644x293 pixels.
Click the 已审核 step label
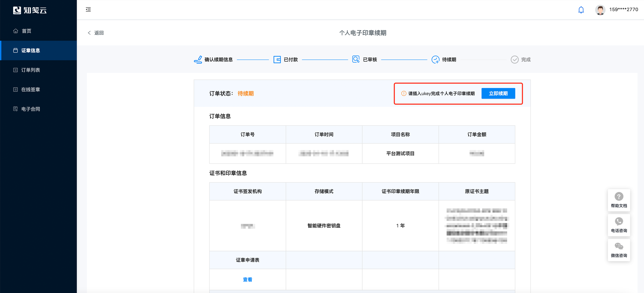click(x=370, y=60)
